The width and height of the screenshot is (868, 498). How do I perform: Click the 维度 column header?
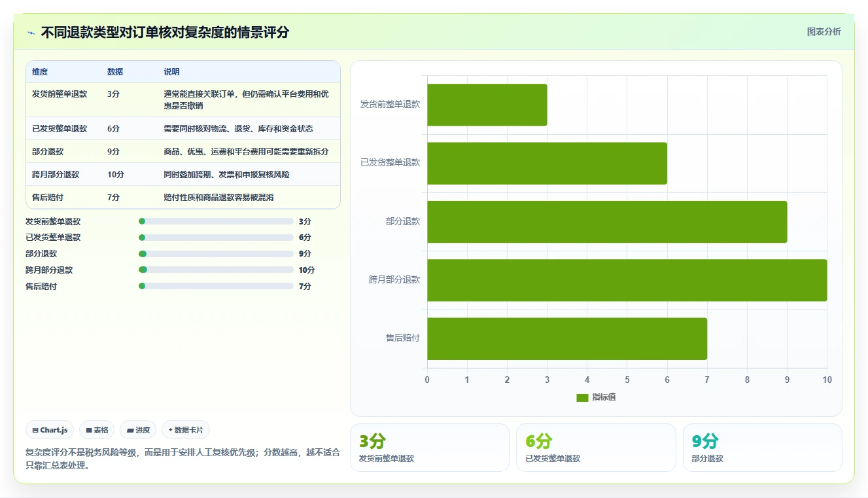(40, 72)
